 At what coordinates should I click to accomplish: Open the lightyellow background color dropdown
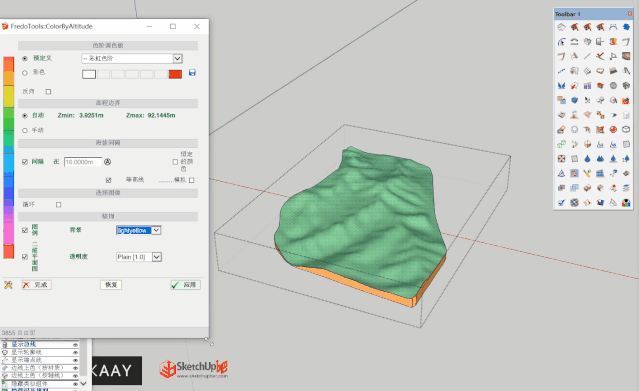[139, 230]
